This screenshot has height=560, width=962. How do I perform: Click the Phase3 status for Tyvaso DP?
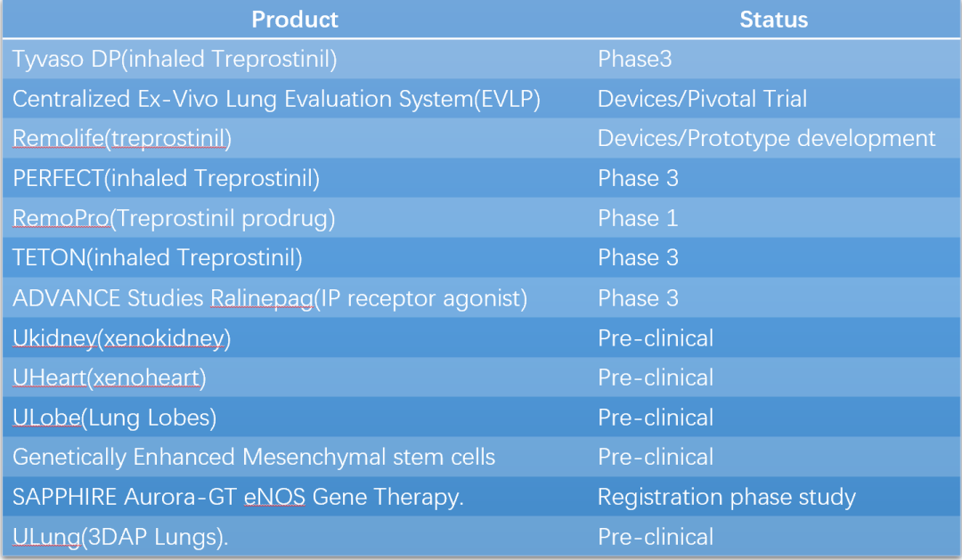[x=634, y=60]
